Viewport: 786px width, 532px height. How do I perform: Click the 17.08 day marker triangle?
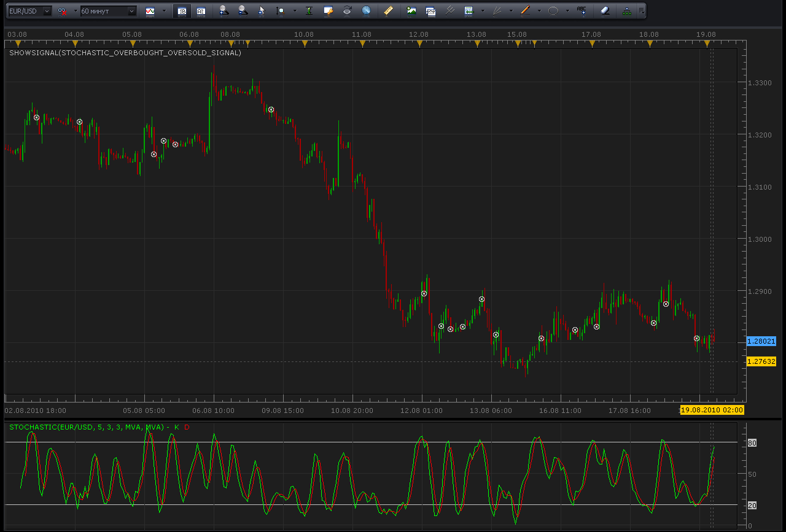pos(593,43)
